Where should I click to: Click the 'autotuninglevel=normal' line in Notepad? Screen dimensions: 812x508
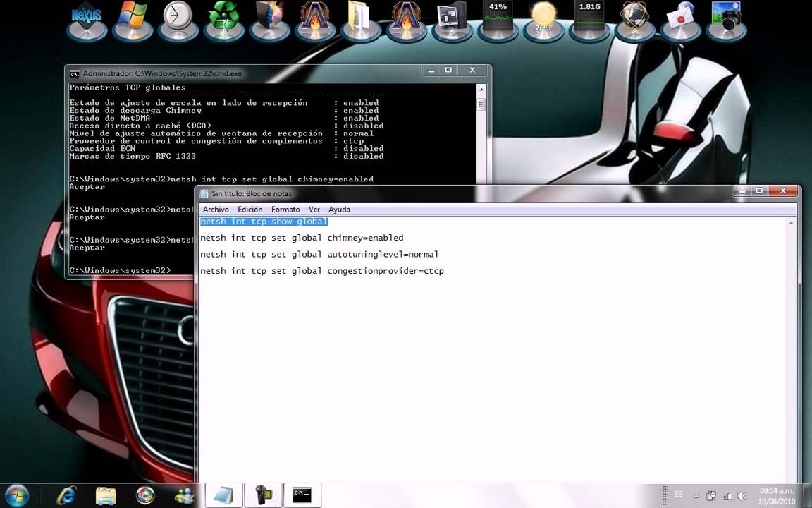(319, 255)
